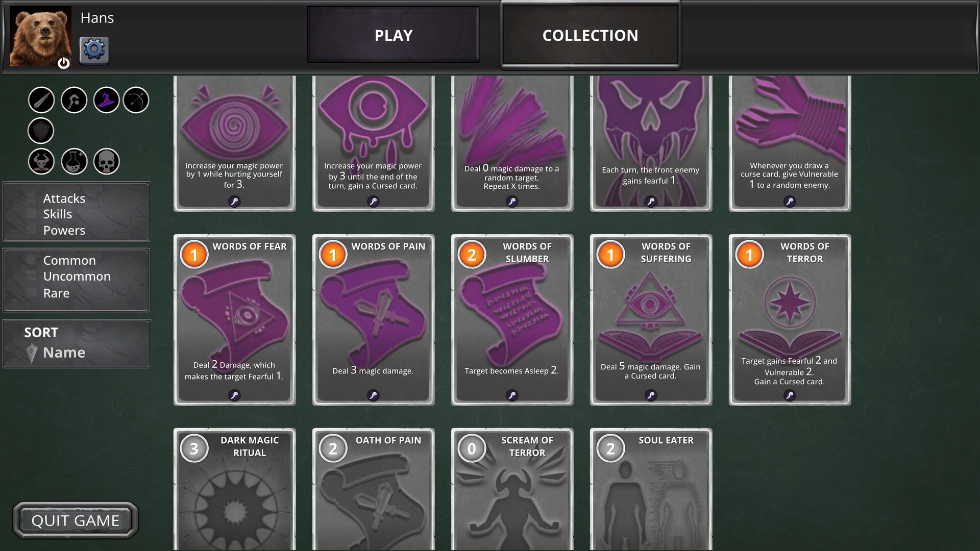Open settings via the gear icon
The height and width of the screenshot is (551, 980).
click(x=94, y=50)
